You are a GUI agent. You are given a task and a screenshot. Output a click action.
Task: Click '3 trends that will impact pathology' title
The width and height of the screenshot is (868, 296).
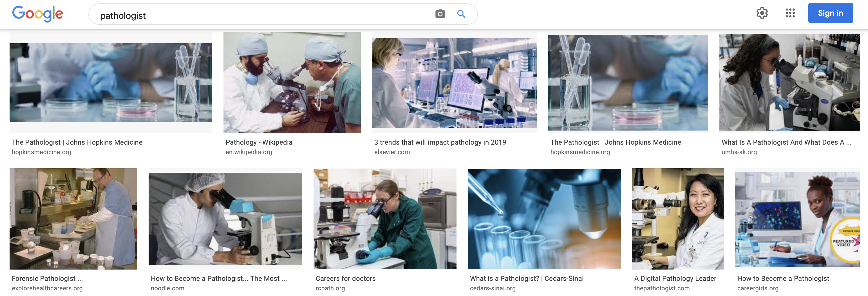[x=440, y=142]
